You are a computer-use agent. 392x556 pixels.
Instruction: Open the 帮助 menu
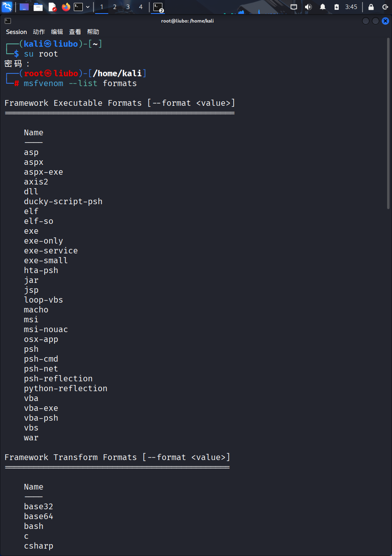click(93, 32)
